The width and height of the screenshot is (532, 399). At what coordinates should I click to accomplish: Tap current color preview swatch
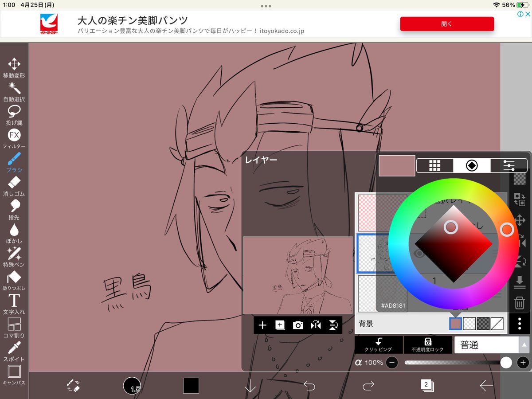tap(397, 165)
